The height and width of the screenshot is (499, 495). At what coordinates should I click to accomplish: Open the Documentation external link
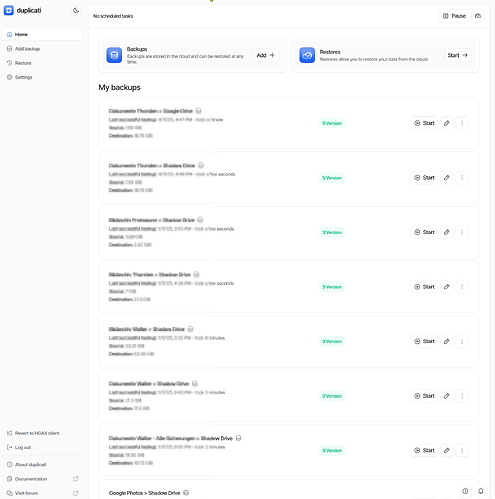point(42,479)
